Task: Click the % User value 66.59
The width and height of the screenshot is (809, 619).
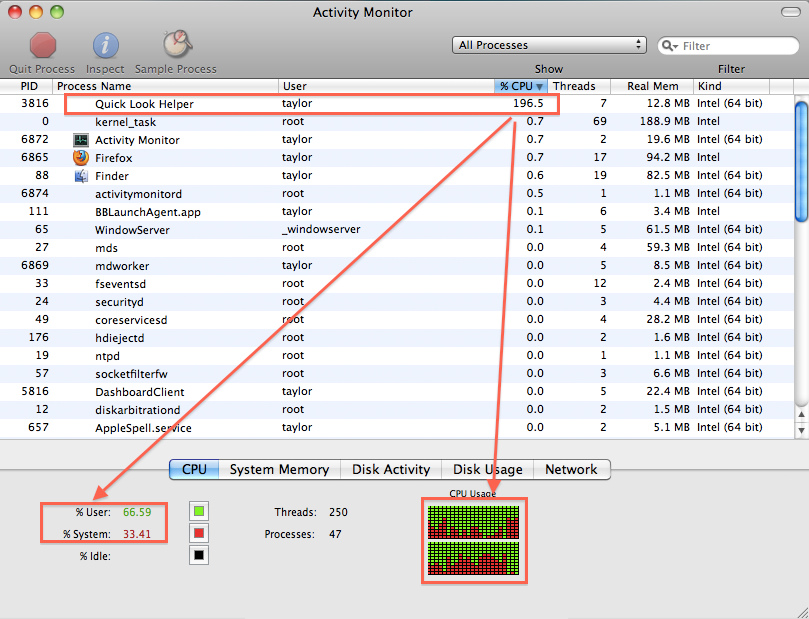Action: click(x=137, y=512)
